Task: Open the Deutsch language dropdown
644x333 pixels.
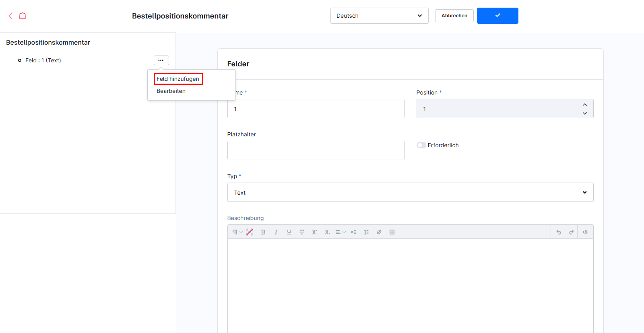Action: click(x=380, y=16)
